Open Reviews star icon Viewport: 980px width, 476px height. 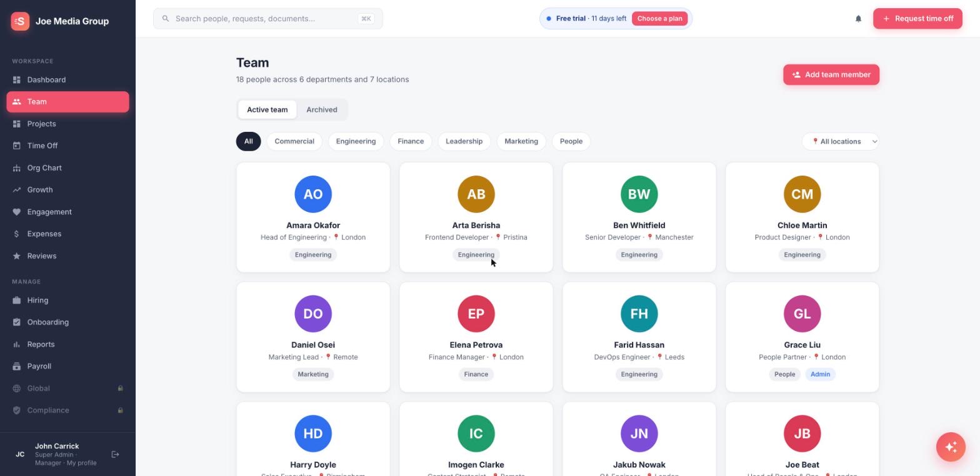tap(17, 256)
